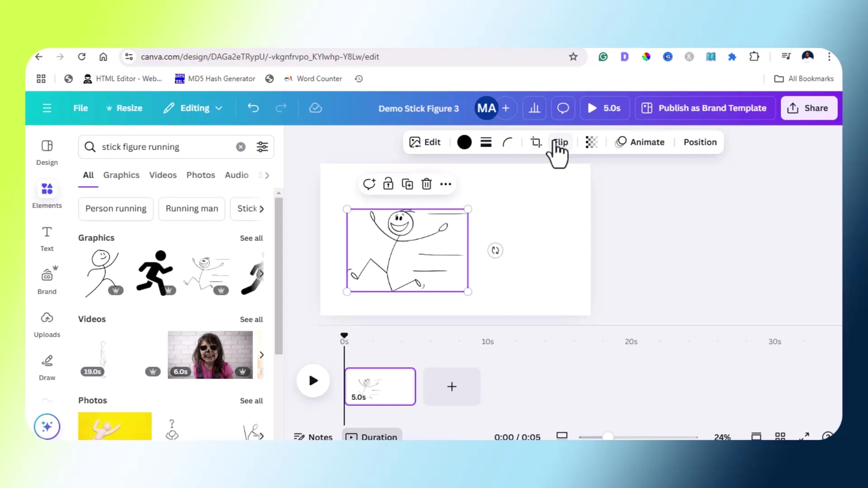
Task: Play the timeline with play button
Action: [313, 380]
